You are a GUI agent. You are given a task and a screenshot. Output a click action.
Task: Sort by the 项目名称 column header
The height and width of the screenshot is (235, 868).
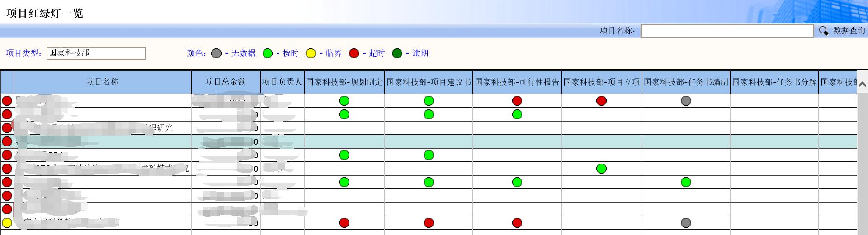click(102, 82)
